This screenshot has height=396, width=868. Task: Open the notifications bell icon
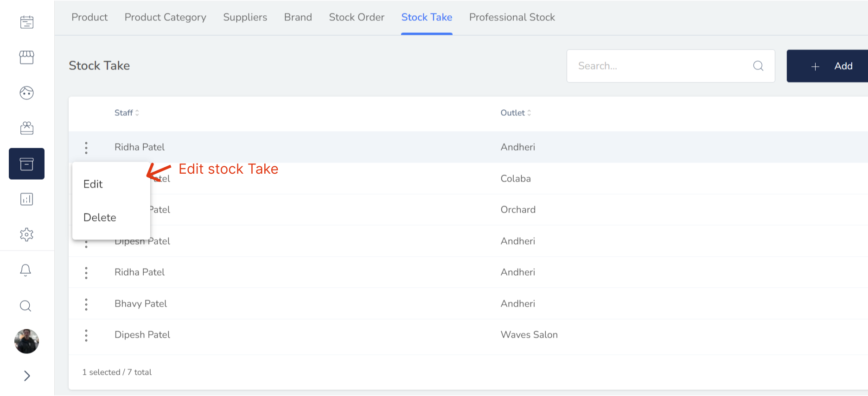(26, 270)
